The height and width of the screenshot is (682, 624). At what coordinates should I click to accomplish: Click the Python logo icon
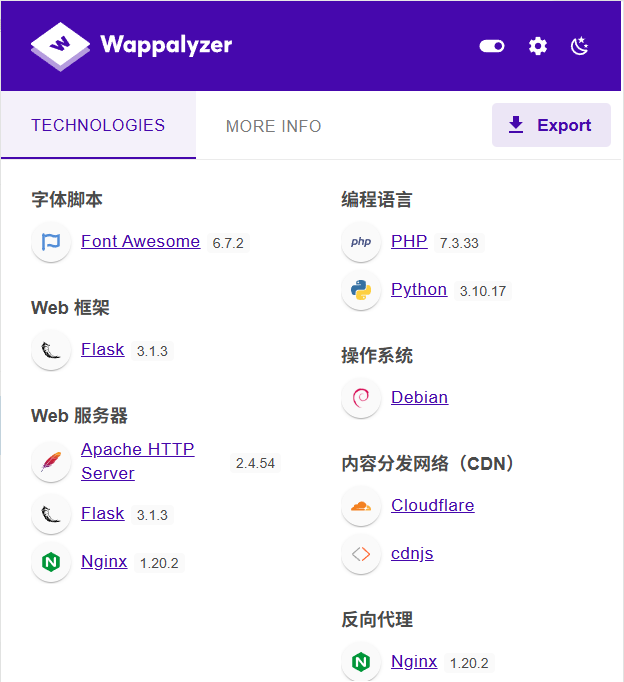pos(361,290)
